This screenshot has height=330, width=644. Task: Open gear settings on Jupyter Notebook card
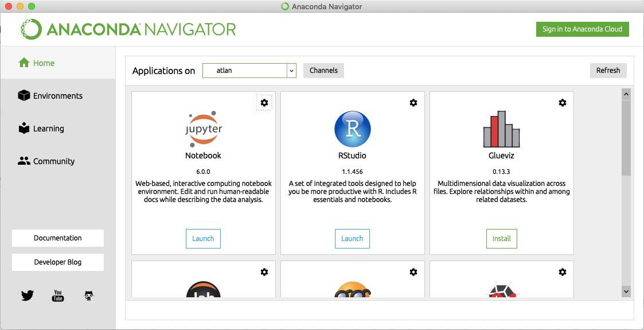click(264, 103)
